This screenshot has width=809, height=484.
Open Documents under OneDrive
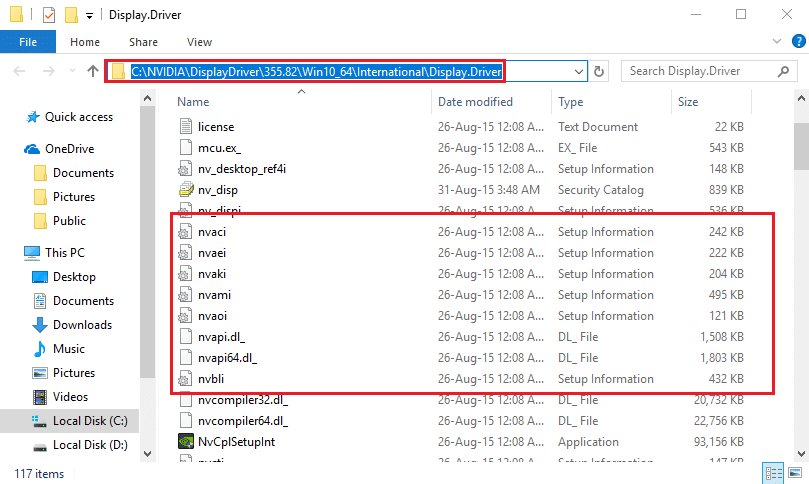[x=83, y=173]
